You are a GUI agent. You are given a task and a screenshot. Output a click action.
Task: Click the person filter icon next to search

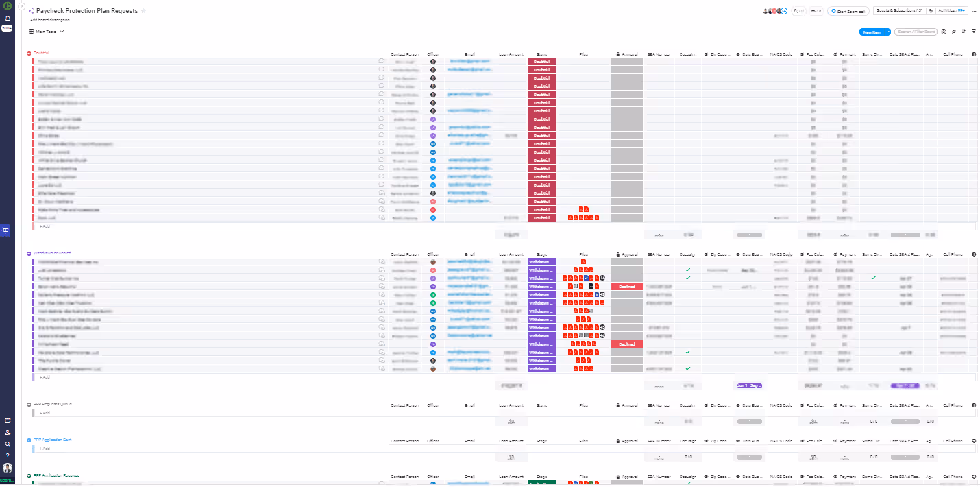tap(944, 32)
